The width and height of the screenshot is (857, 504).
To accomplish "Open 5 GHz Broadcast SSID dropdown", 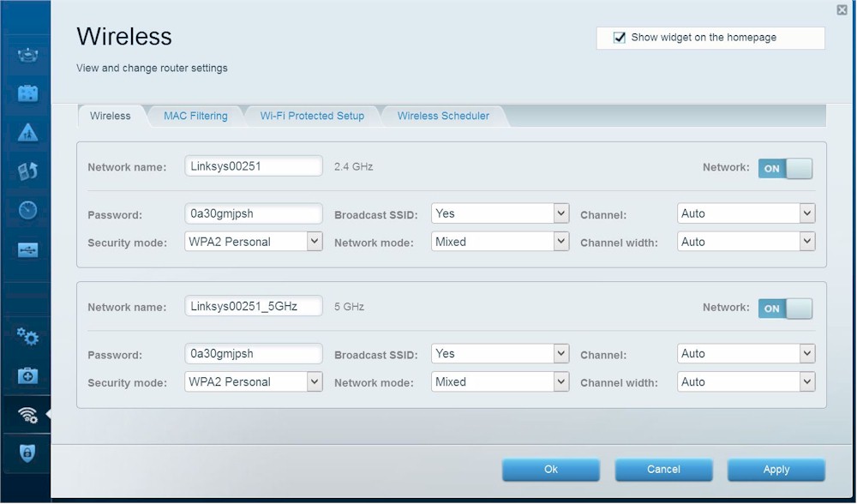I will [500, 353].
